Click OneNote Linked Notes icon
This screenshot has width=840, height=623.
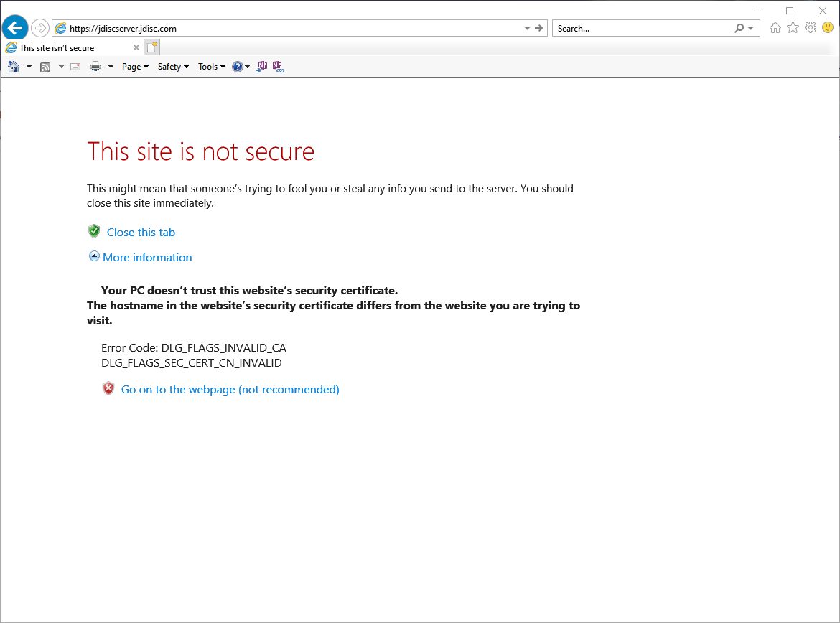(278, 67)
